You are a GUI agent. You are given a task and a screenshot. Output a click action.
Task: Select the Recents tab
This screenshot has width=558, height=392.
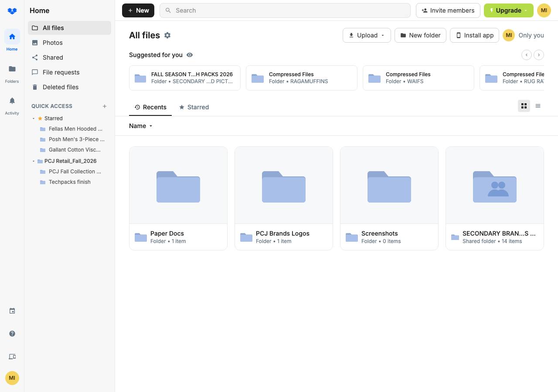point(150,107)
